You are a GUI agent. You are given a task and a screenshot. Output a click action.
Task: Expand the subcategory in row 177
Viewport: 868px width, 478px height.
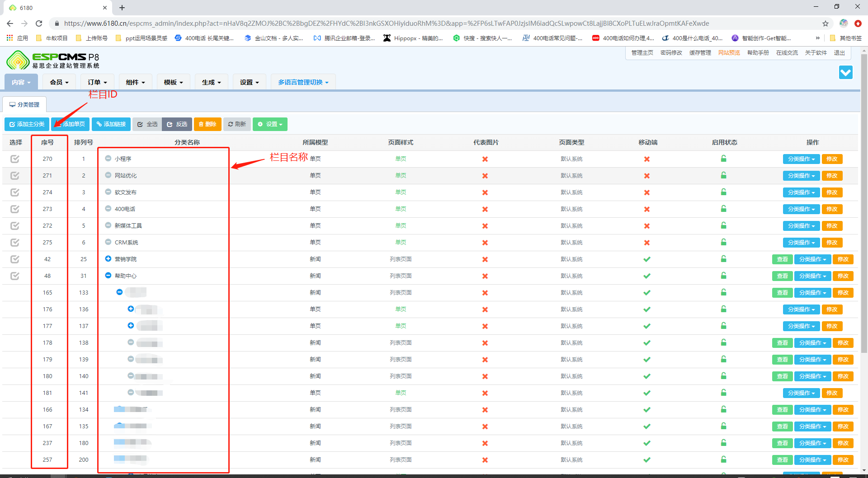coord(131,325)
